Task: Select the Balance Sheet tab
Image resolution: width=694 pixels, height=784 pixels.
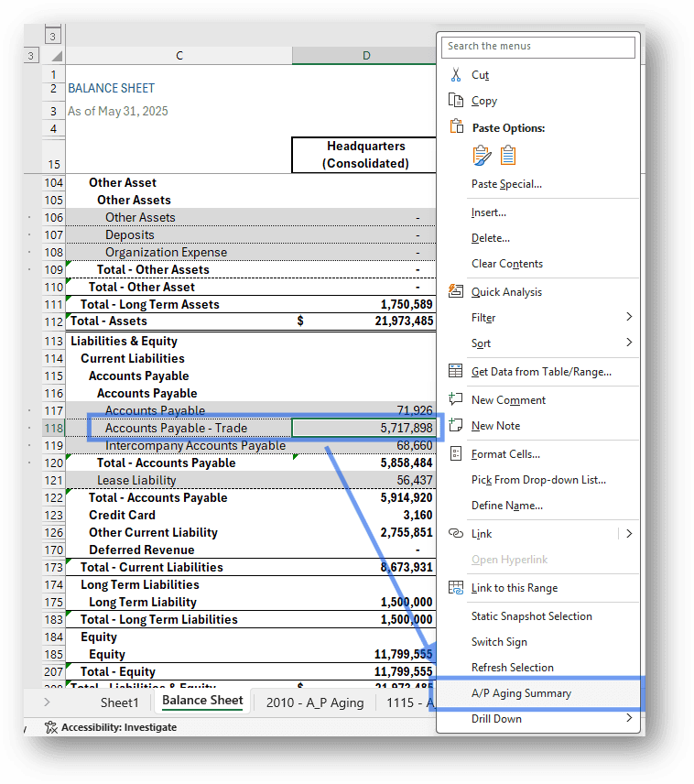Action: [x=202, y=701]
